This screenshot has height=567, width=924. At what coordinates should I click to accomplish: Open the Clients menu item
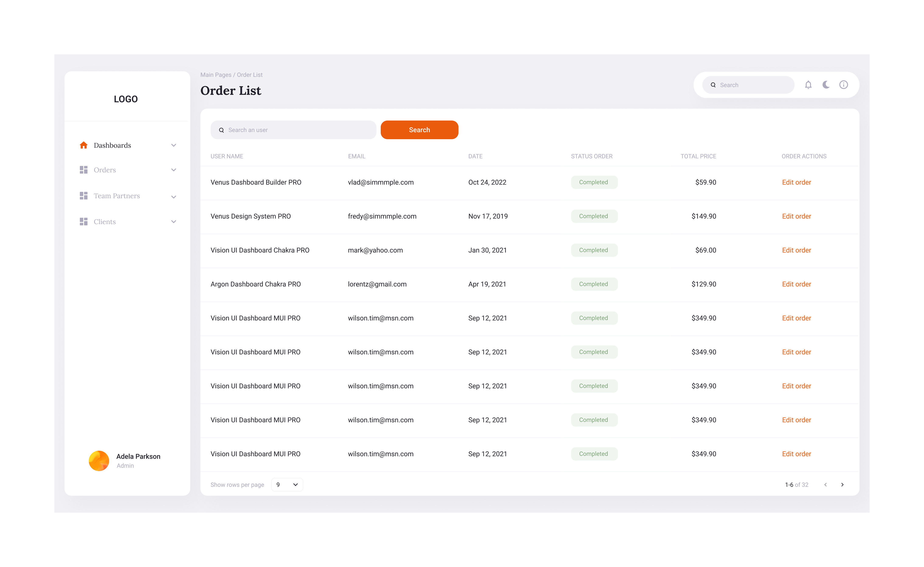click(105, 222)
